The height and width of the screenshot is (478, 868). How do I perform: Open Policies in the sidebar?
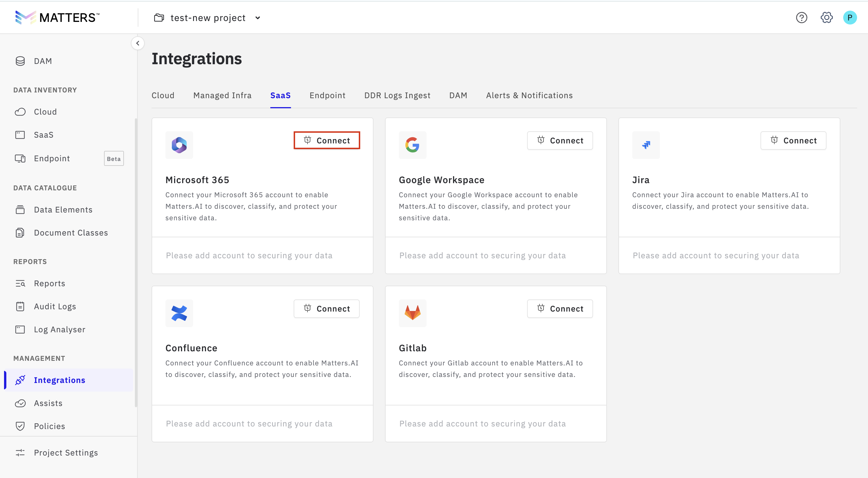(50, 426)
